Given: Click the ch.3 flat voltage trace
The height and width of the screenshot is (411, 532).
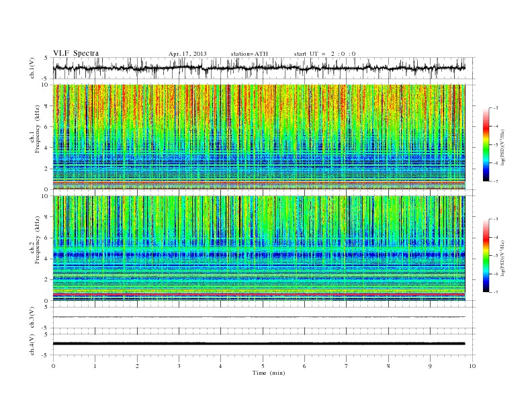Looking at the screenshot, I should [x=259, y=317].
